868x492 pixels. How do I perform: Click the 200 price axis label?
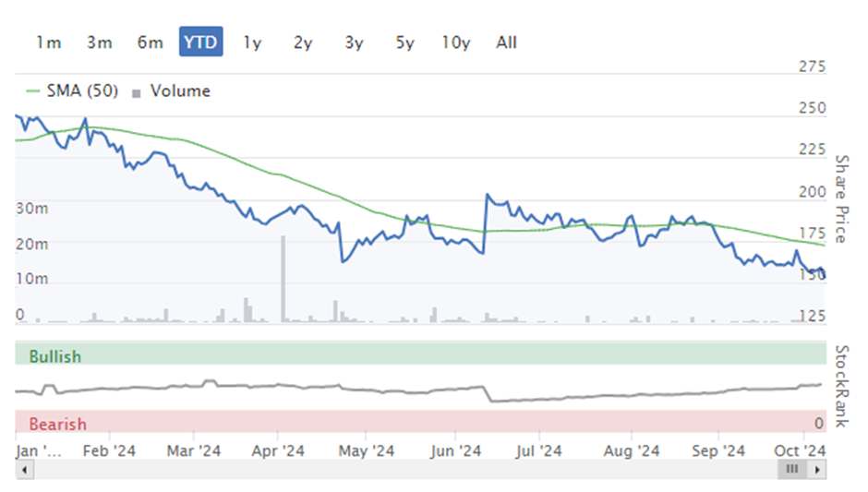812,191
